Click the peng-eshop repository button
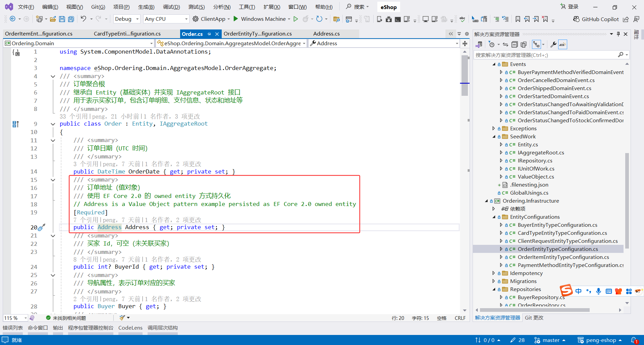 (599, 340)
